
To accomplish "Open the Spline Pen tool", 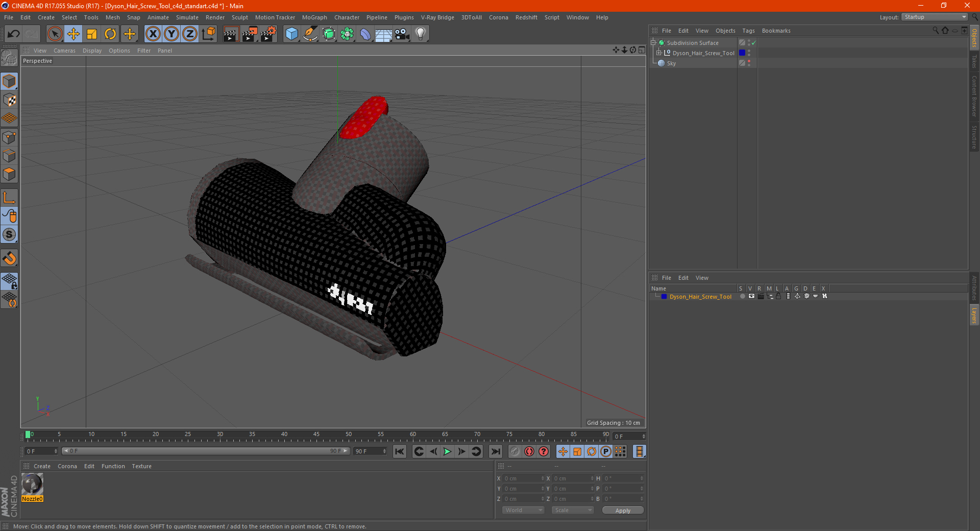I will click(x=310, y=34).
